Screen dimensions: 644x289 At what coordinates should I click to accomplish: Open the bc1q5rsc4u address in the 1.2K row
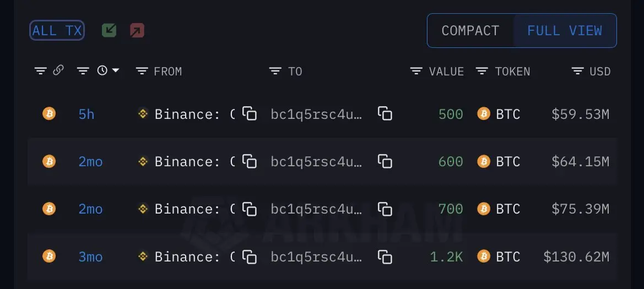[x=317, y=257]
